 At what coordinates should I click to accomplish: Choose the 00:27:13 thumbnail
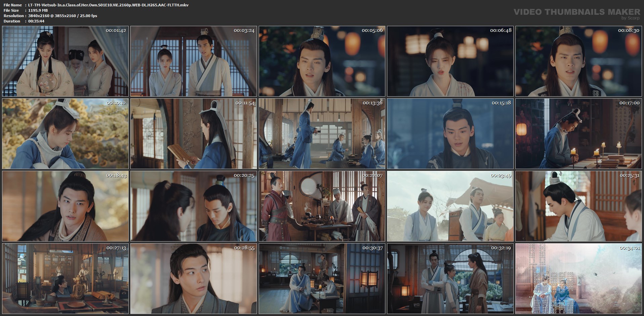pyautogui.click(x=66, y=279)
